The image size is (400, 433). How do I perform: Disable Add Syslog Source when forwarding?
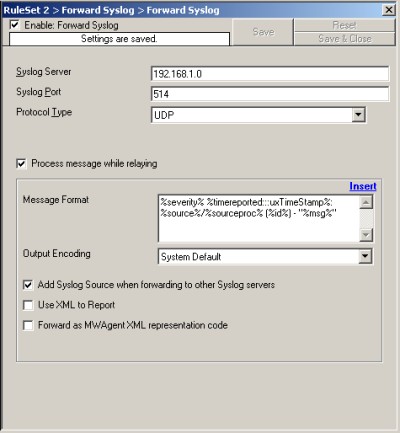pyautogui.click(x=28, y=285)
